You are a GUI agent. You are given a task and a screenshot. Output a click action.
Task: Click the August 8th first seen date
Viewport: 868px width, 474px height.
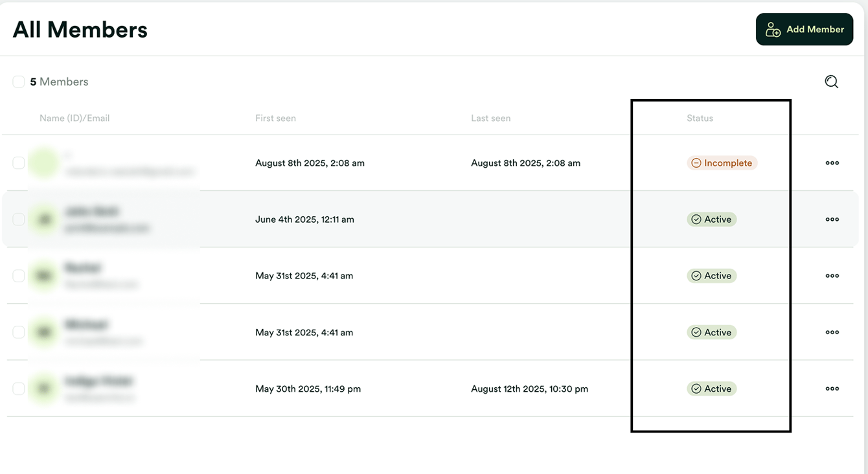point(310,163)
